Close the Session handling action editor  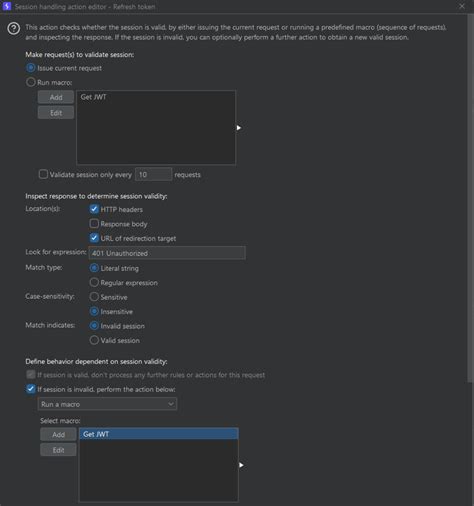pyautogui.click(x=462, y=6)
